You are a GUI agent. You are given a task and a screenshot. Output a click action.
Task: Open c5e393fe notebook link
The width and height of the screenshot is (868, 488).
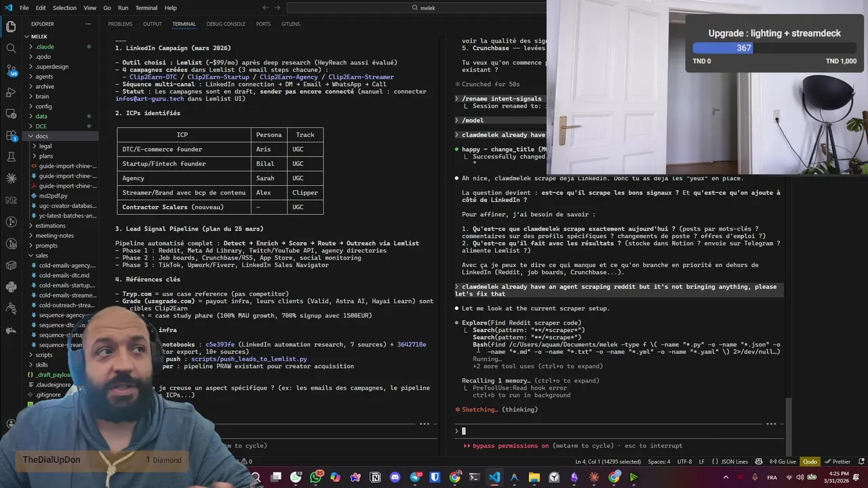220,344
